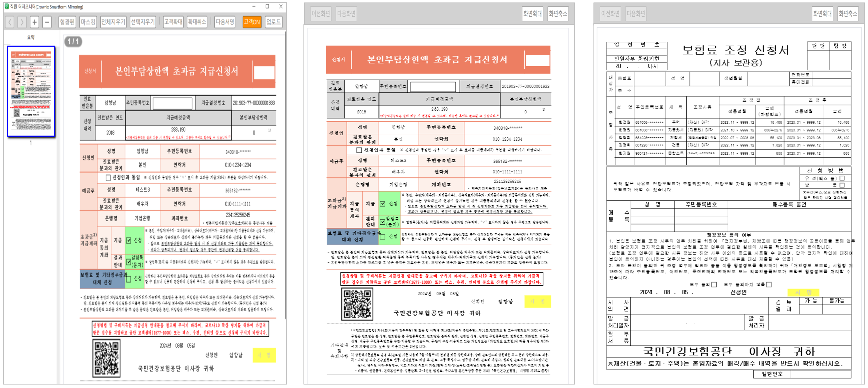Viewport: 868px width, 388px height.
Task: Click the 고객확대 button
Action: (x=173, y=22)
